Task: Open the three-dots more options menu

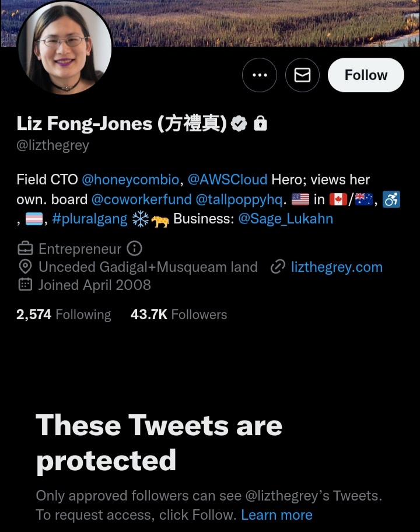Action: pos(260,75)
